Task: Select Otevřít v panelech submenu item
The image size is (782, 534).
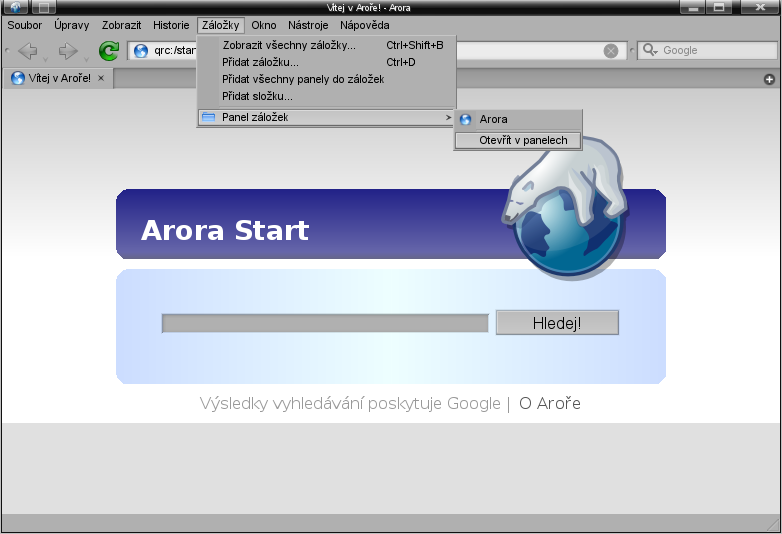Action: click(x=518, y=141)
